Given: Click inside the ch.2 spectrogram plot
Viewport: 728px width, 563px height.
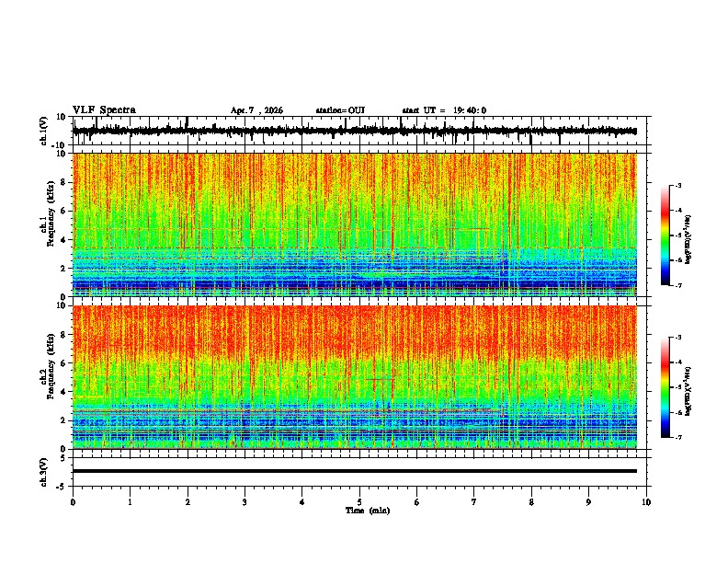Looking at the screenshot, I should pos(355,377).
